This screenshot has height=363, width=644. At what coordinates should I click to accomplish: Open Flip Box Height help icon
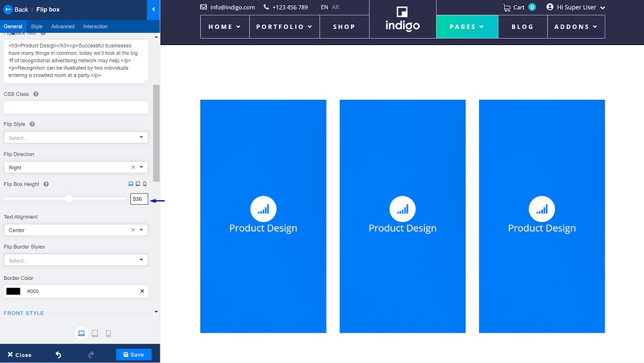[x=46, y=184]
